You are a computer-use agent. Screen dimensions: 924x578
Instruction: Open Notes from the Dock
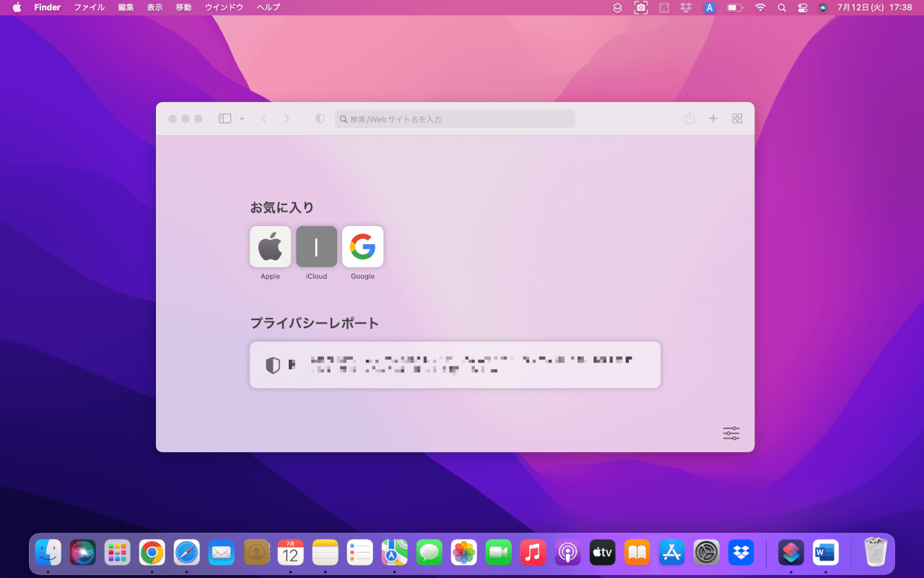tap(326, 553)
